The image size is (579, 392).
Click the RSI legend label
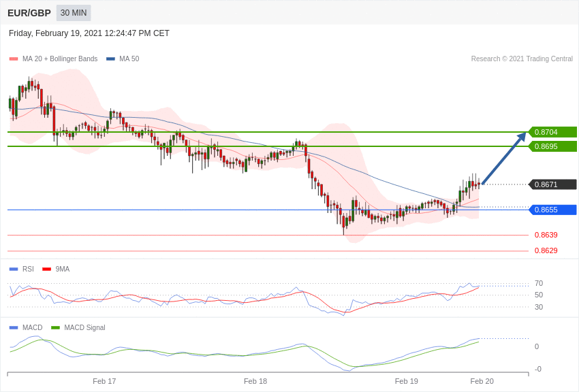(x=28, y=269)
